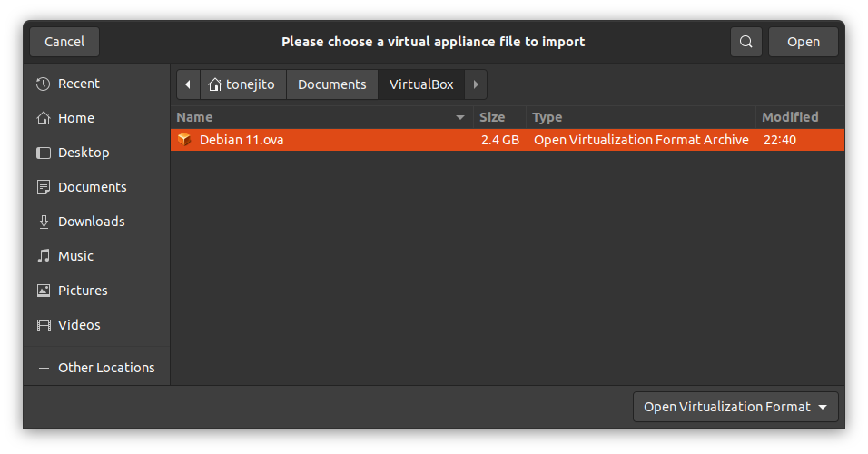Click the Name column sort arrow
The height and width of the screenshot is (454, 868).
tap(460, 117)
